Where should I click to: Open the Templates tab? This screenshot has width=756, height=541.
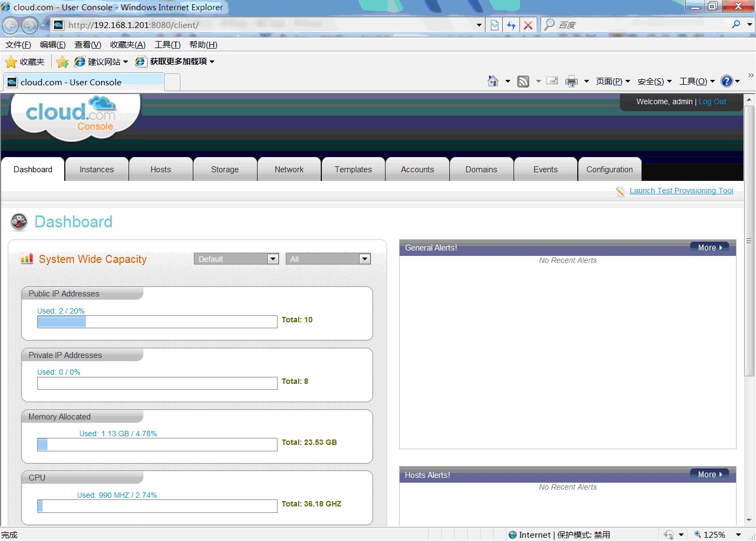click(353, 170)
